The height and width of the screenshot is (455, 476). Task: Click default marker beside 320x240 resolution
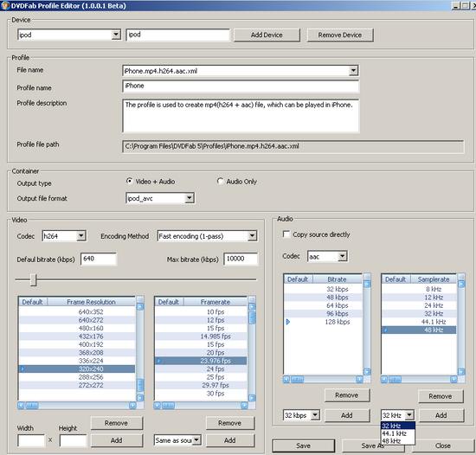[x=23, y=368]
